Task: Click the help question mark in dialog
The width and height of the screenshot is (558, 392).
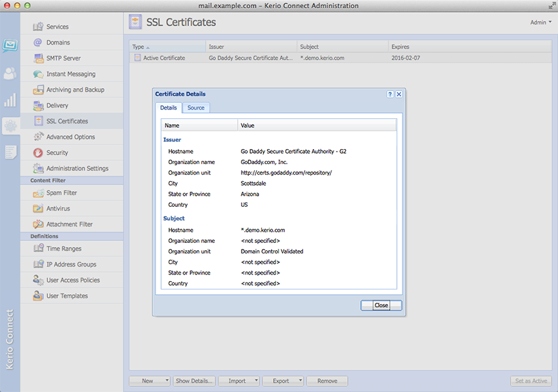Action: click(x=390, y=95)
